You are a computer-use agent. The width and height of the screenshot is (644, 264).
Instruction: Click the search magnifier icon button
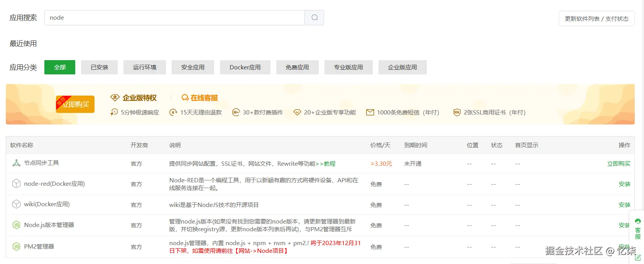314,18
